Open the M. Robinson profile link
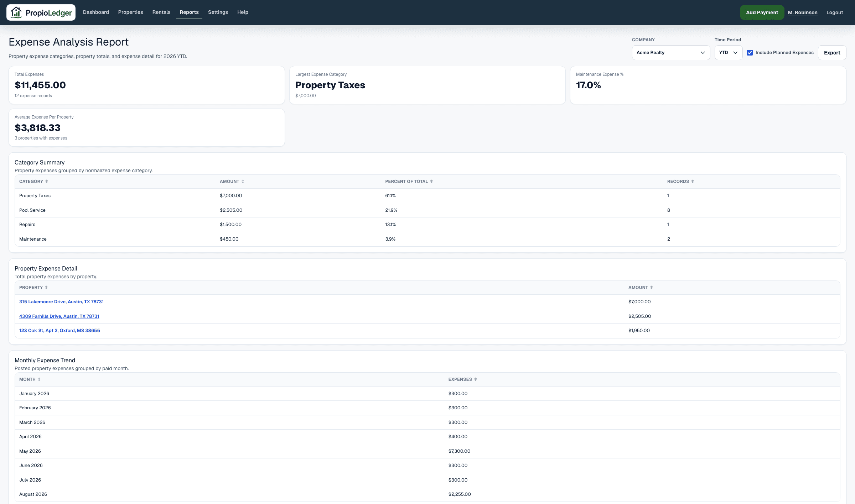The width and height of the screenshot is (855, 504). tap(803, 12)
